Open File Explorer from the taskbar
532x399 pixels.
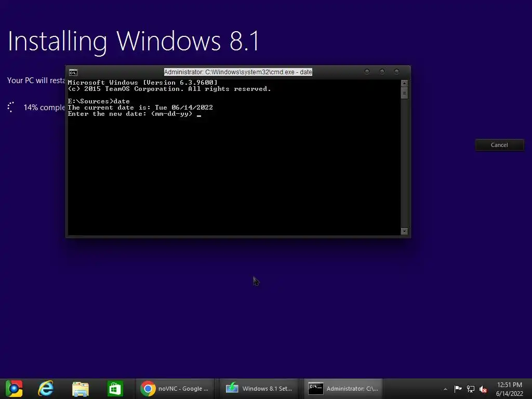click(81, 389)
